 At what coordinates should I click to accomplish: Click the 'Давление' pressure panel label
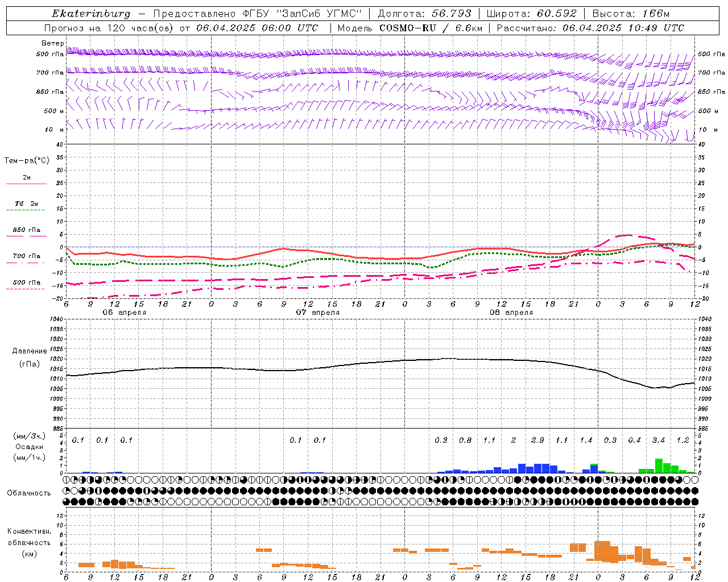(30, 351)
